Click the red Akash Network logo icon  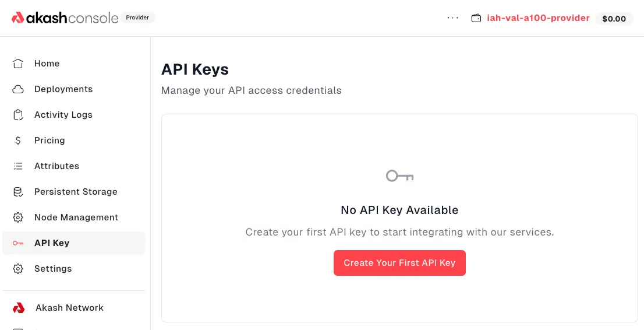coord(19,308)
